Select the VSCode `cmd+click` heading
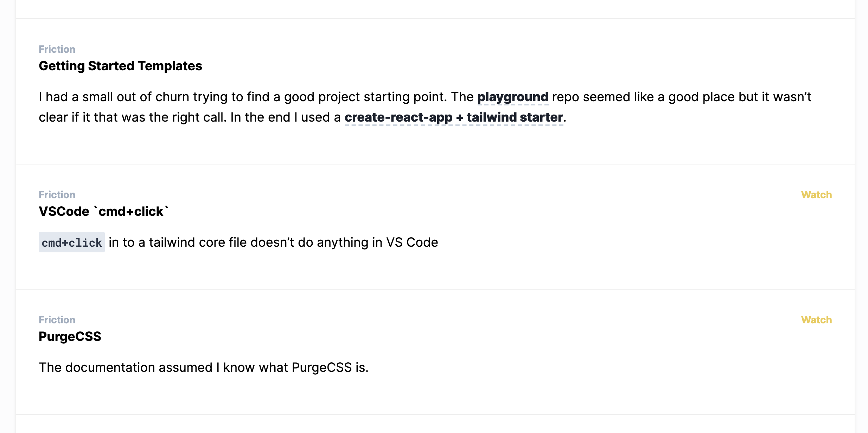This screenshot has width=868, height=433. [104, 212]
